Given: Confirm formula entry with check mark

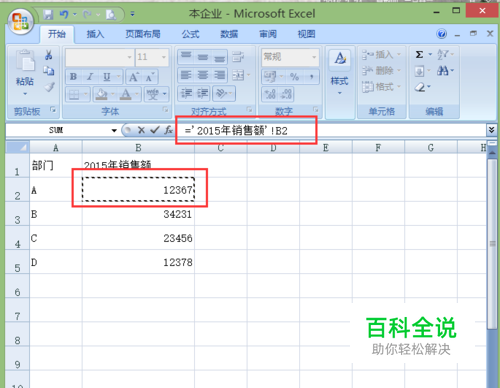Looking at the screenshot, I should [x=155, y=130].
